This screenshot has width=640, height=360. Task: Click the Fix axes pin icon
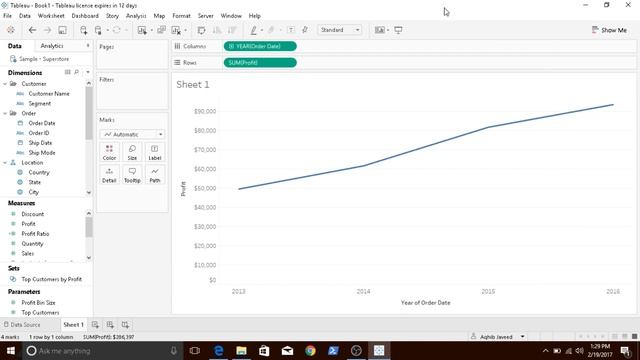coord(305,30)
